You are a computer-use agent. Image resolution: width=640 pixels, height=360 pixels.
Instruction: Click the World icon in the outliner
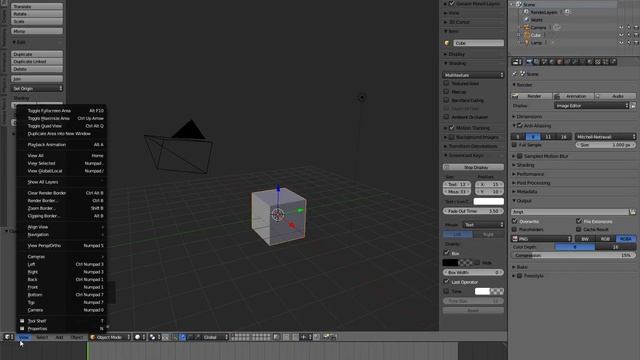pyautogui.click(x=527, y=20)
